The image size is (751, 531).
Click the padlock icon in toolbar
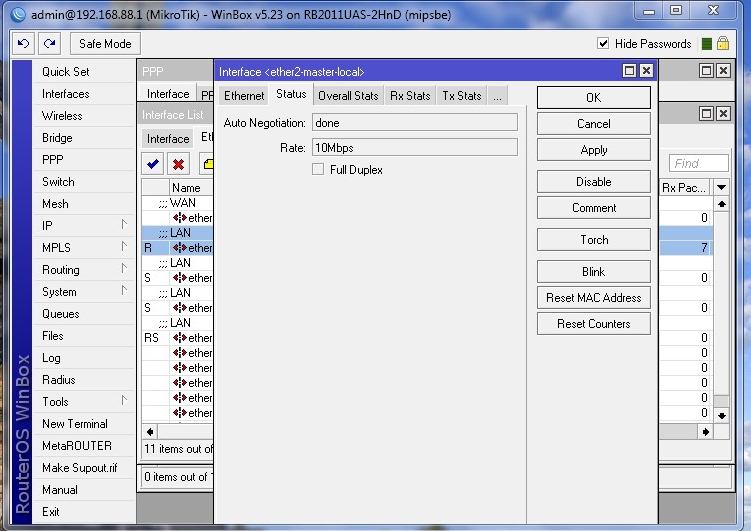pyautogui.click(x=723, y=44)
